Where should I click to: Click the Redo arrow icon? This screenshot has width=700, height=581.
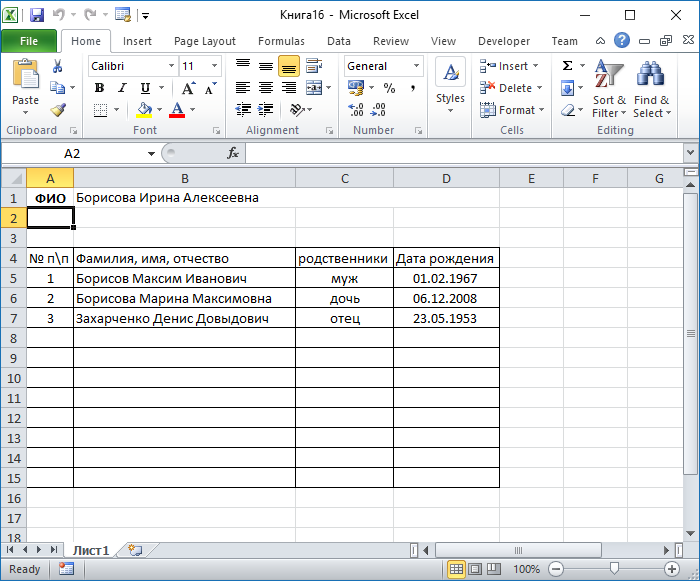tap(90, 15)
